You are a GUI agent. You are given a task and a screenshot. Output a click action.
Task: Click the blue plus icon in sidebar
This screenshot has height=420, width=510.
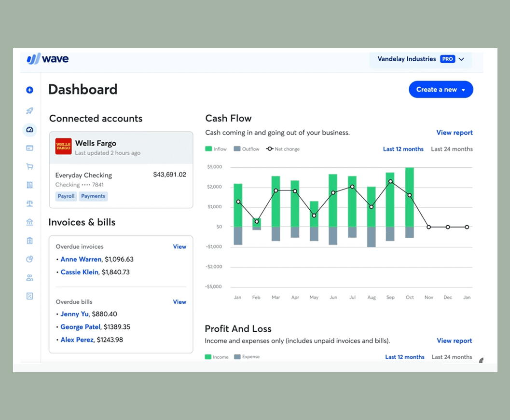29,90
